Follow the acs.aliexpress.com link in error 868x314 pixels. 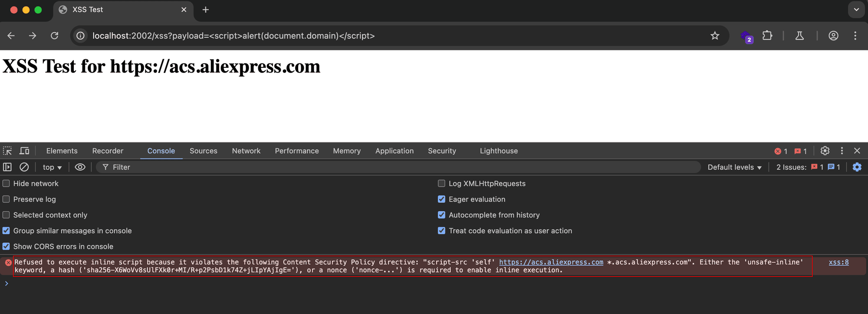[551, 262]
